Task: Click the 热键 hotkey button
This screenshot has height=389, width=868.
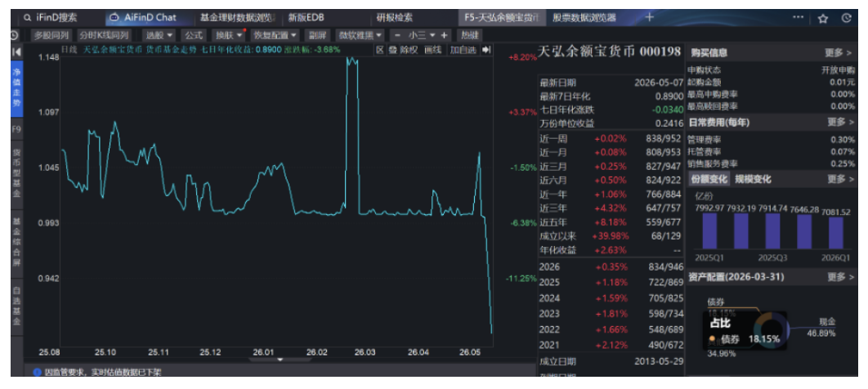Action: tap(469, 35)
